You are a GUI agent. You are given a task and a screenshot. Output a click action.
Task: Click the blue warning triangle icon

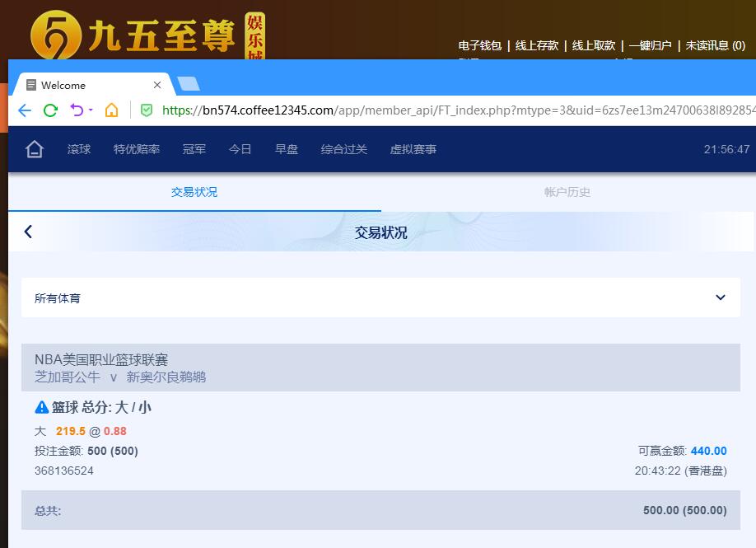(x=42, y=407)
